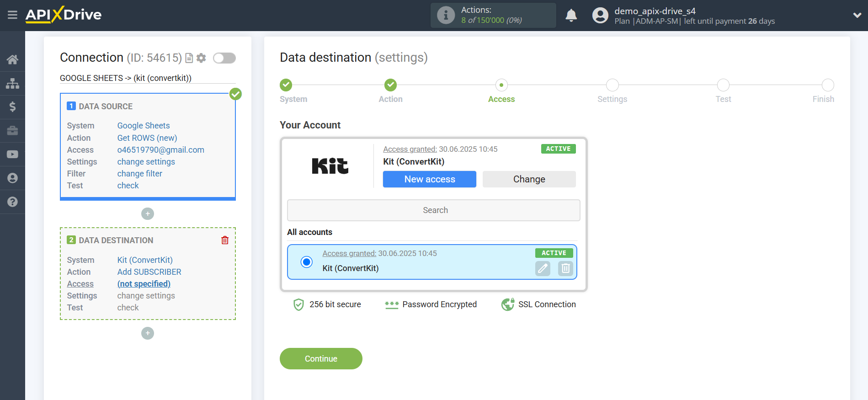Click the Actions info icon

pos(446,15)
